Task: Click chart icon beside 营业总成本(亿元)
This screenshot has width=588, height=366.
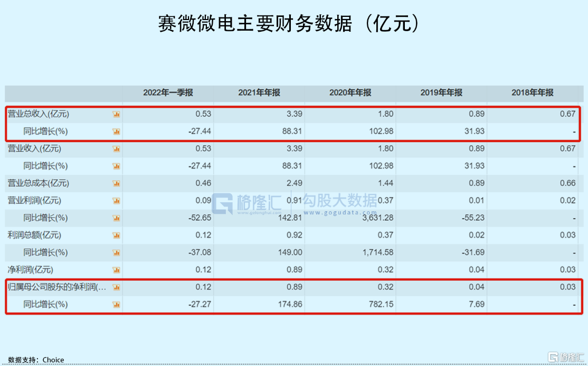Action: pos(116,183)
